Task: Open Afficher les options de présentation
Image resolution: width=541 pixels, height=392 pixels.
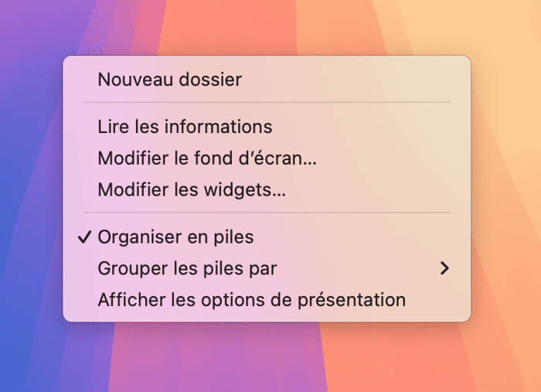Action: (x=251, y=300)
